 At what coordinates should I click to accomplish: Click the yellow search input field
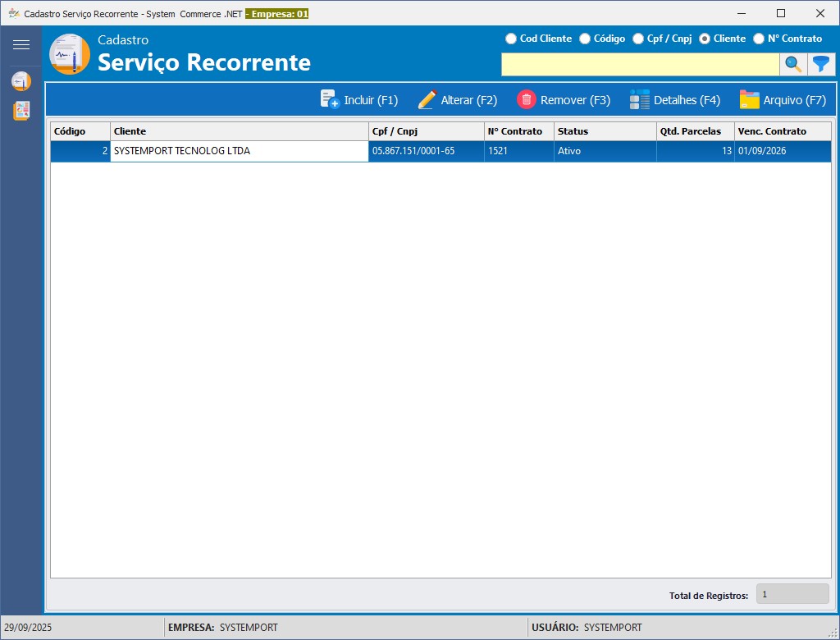(640, 64)
